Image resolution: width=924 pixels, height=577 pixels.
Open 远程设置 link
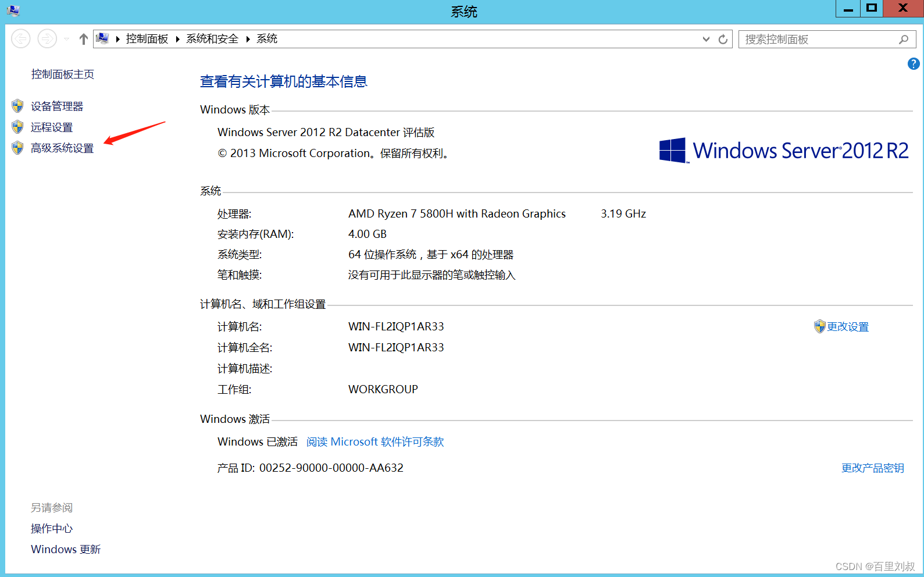coord(52,127)
